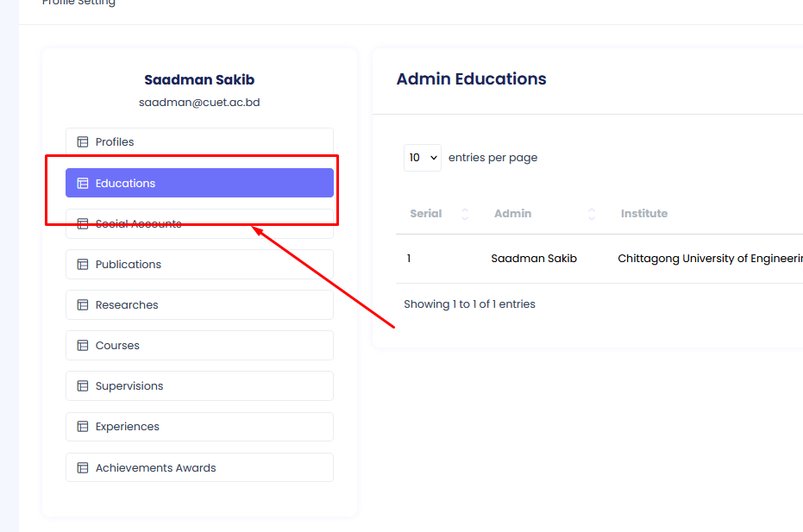The height and width of the screenshot is (532, 803).
Task: Click the Publications sidebar table icon
Action: pyautogui.click(x=83, y=265)
